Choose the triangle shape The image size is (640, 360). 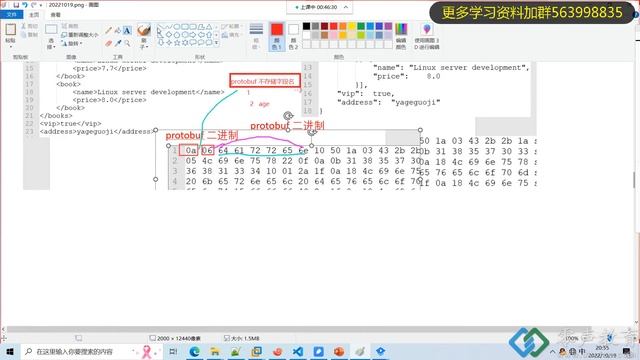pyautogui.click(x=209, y=27)
